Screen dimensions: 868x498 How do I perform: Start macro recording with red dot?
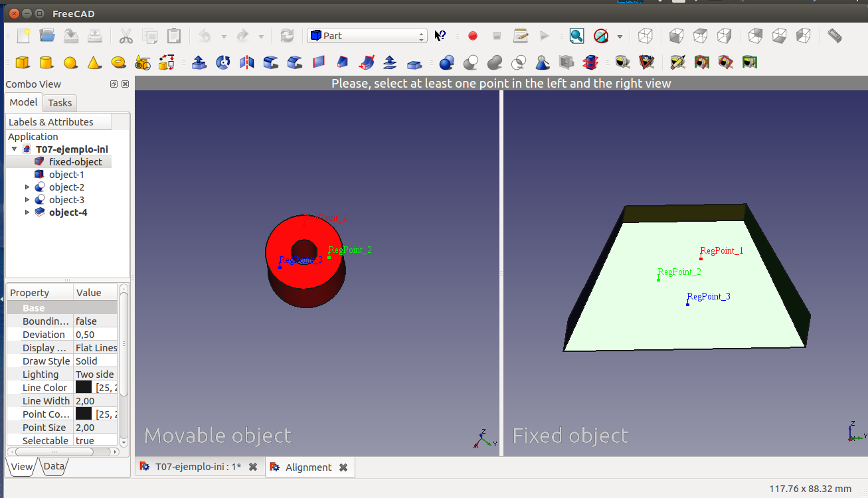[x=473, y=36]
